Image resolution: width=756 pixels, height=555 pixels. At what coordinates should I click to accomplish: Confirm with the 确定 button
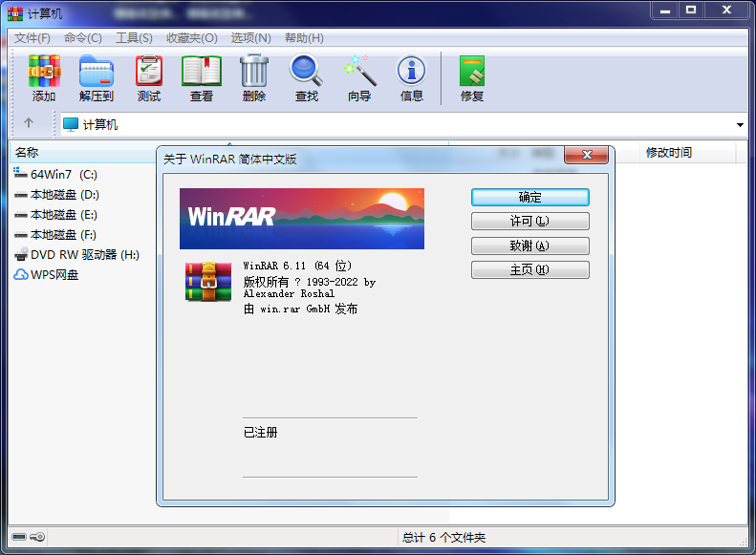(x=530, y=197)
